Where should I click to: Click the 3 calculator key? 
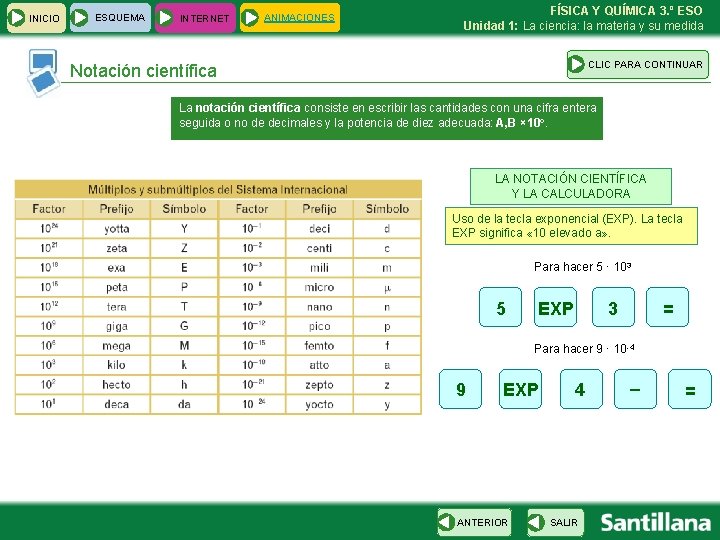pos(613,307)
